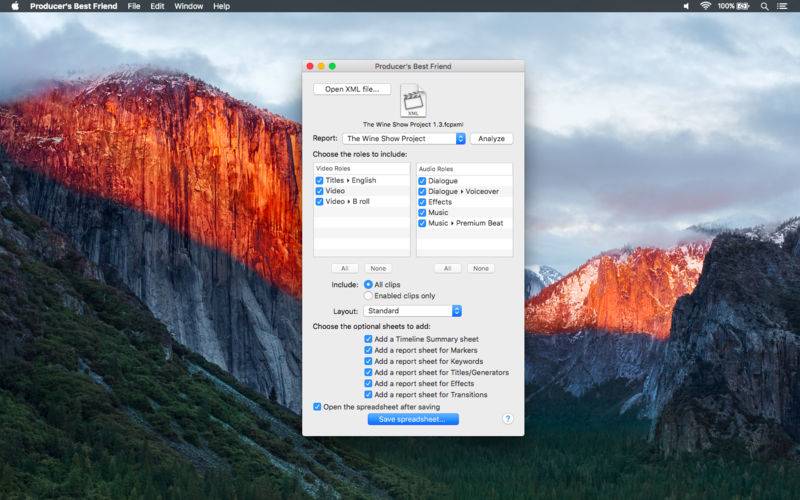Click the window title bar text
800x500 pixels.
click(413, 66)
